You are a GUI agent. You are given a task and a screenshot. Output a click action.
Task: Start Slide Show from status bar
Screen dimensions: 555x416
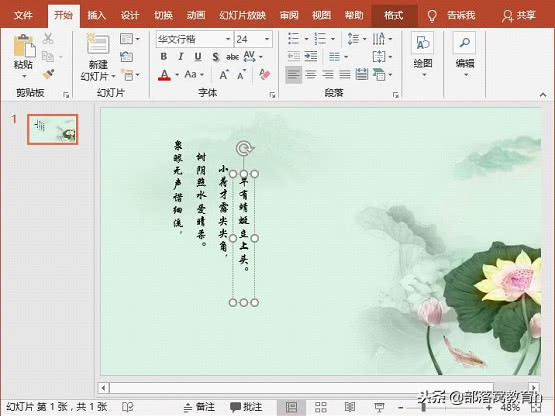(x=379, y=407)
